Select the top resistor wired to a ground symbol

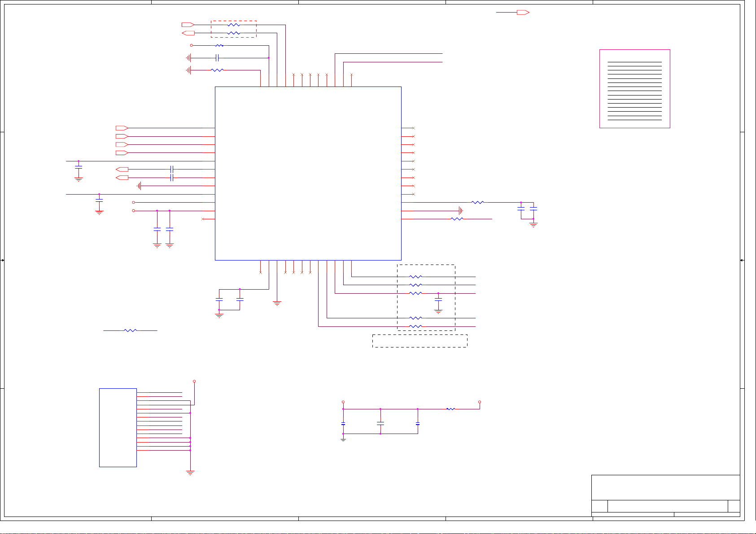[x=217, y=70]
